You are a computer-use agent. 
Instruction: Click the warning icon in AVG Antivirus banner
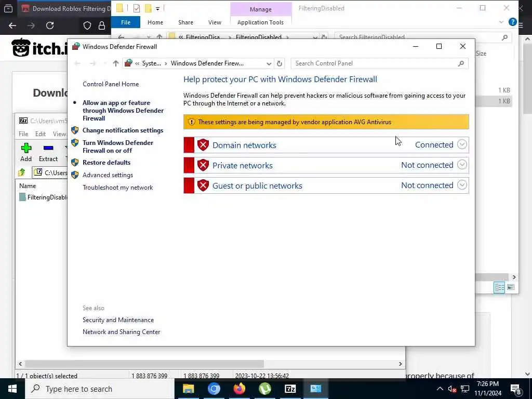point(191,122)
